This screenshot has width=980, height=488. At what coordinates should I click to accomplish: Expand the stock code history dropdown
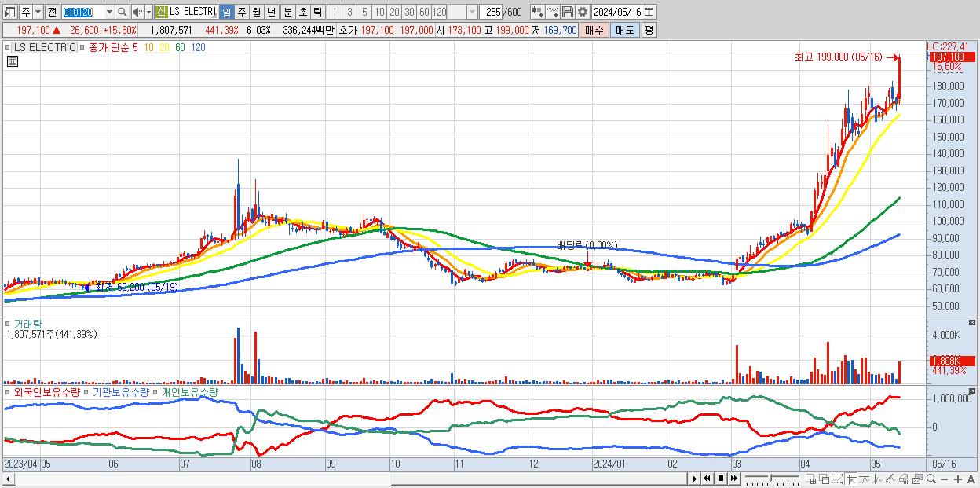109,12
